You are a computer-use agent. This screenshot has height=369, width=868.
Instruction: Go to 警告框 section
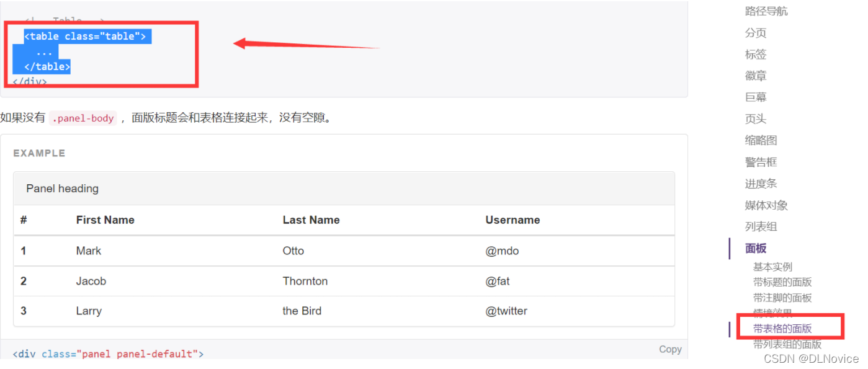tap(761, 162)
